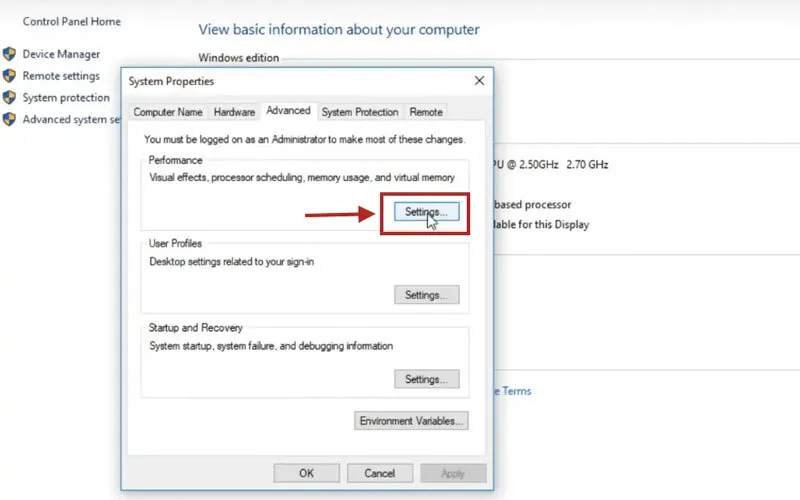This screenshot has width=800, height=500.
Task: Go to Control Panel Home
Action: 72,21
